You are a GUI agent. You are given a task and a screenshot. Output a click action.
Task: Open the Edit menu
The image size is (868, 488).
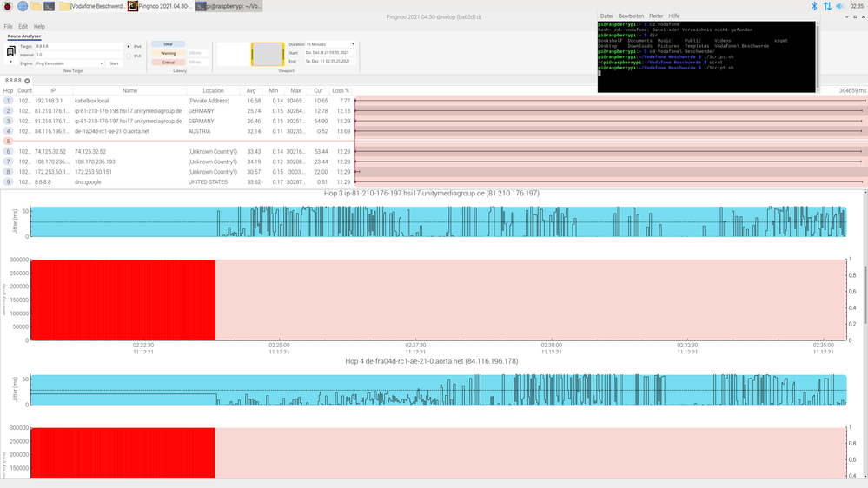pos(23,27)
